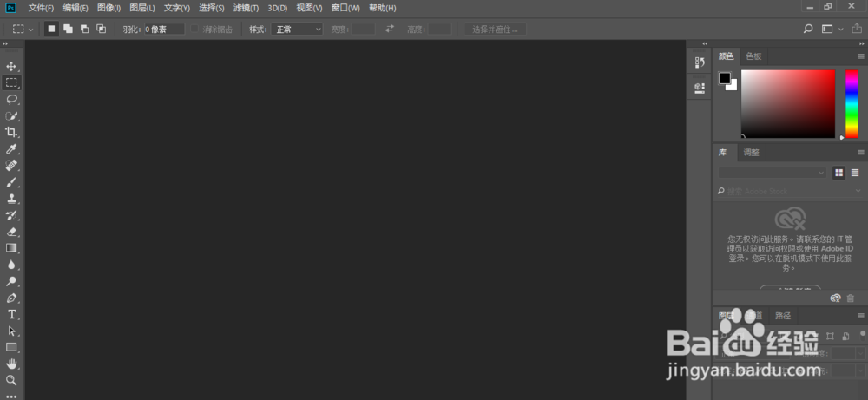Select the Rectangular Marquee tool
Screen dimensions: 868x400
(x=11, y=83)
